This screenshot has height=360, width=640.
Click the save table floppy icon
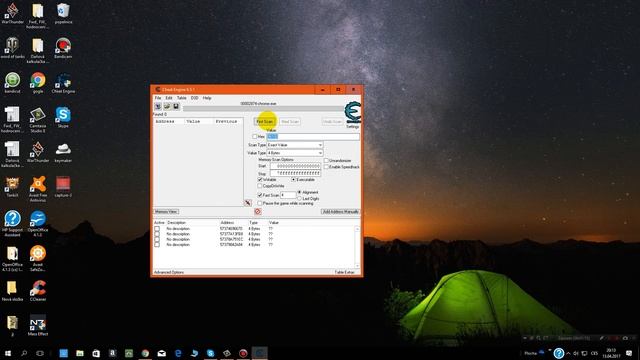[176, 107]
